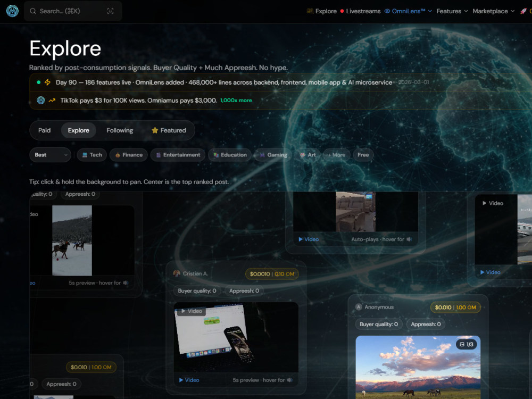Expand the Features menu
The width and height of the screenshot is (532, 399).
click(452, 11)
